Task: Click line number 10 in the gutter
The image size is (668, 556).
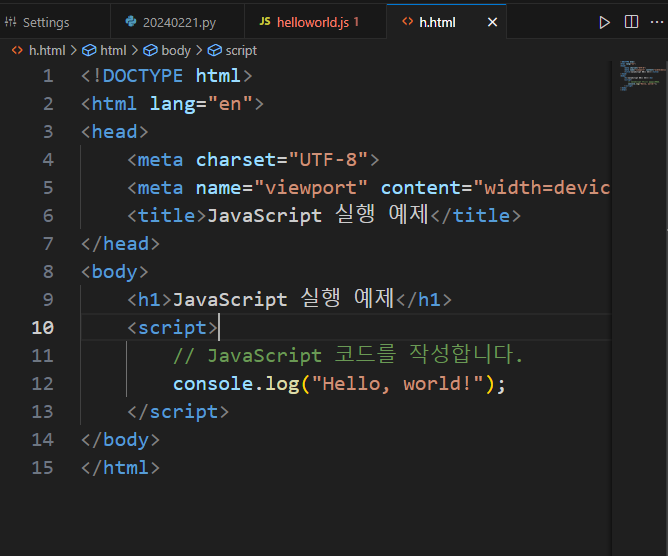Action: tap(43, 328)
